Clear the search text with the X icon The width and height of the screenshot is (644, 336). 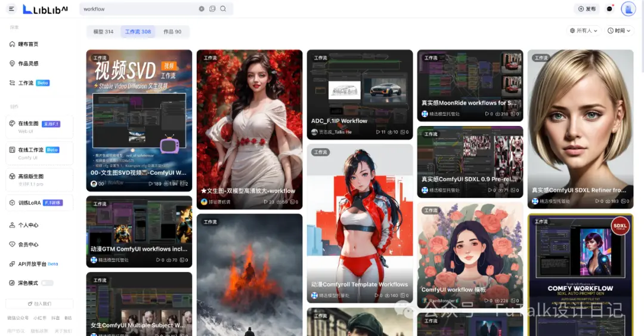click(202, 8)
